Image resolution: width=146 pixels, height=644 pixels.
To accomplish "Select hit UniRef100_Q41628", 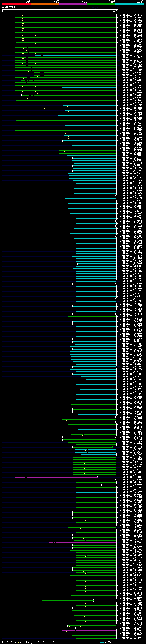I will [131, 103].
